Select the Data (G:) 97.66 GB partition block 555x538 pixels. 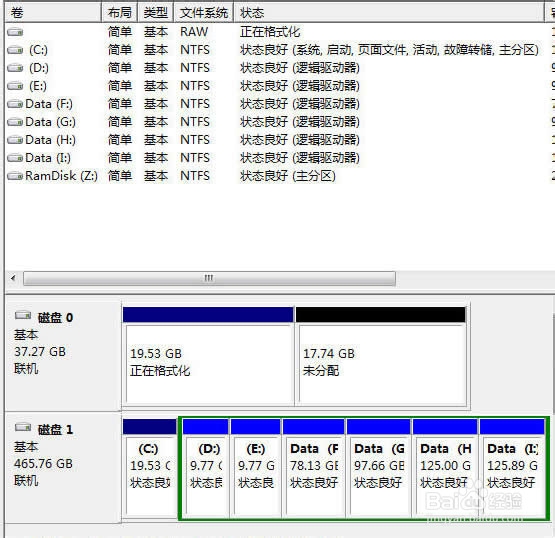point(379,468)
